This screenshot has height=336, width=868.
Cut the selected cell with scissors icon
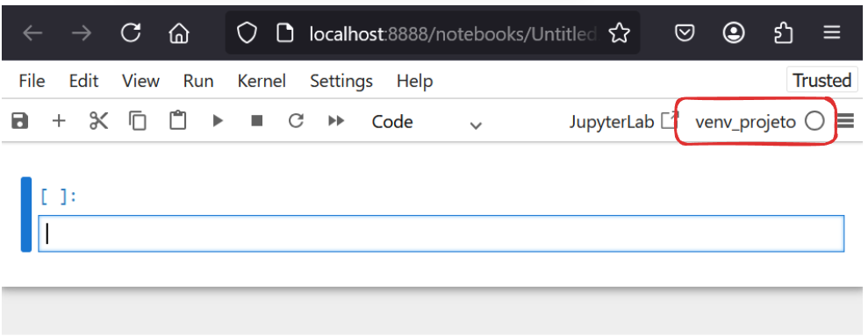98,121
